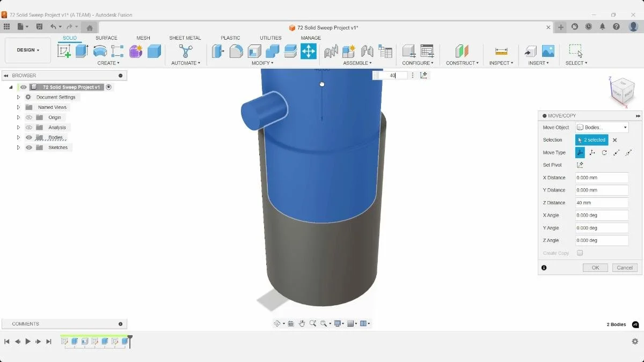The height and width of the screenshot is (362, 644).
Task: Expand the Bodies folder
Action: pyautogui.click(x=18, y=137)
